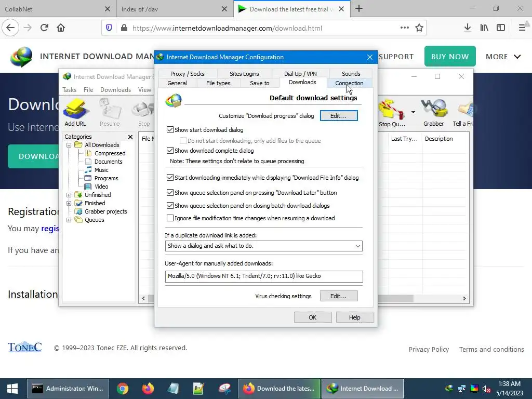Screen dimensions: 532x399
Task: Open Firefox library icon
Action: [x=484, y=28]
